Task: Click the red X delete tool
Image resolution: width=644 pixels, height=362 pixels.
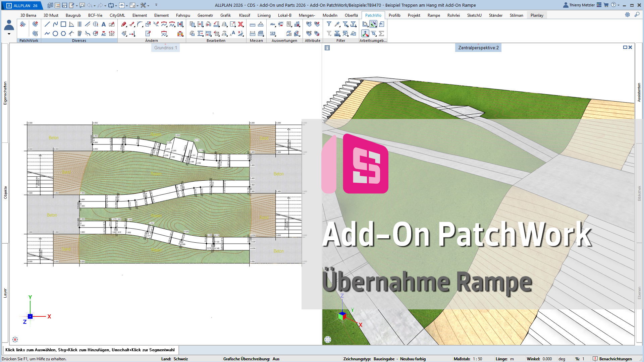Action: [x=240, y=24]
